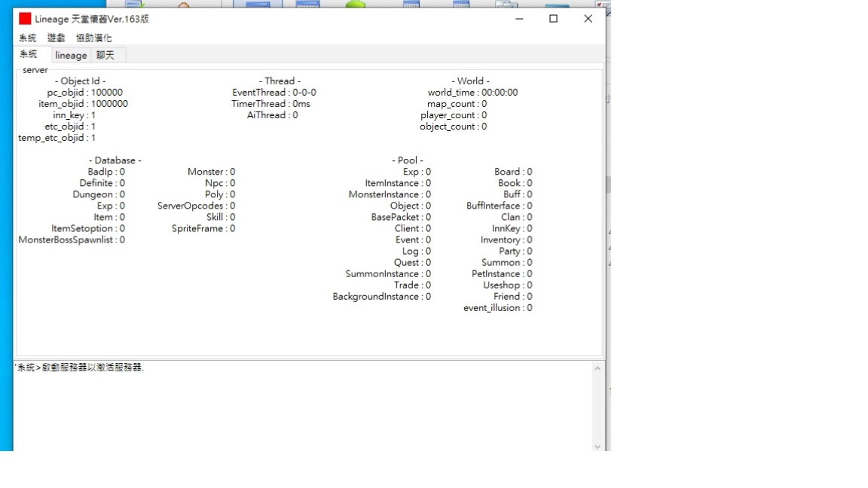Click the BuffInterface : 0 pool entry
Viewport: 868px width, 488px height.
point(500,206)
